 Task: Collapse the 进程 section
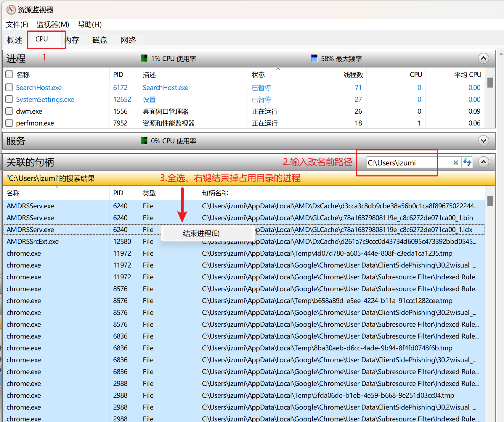coord(483,58)
